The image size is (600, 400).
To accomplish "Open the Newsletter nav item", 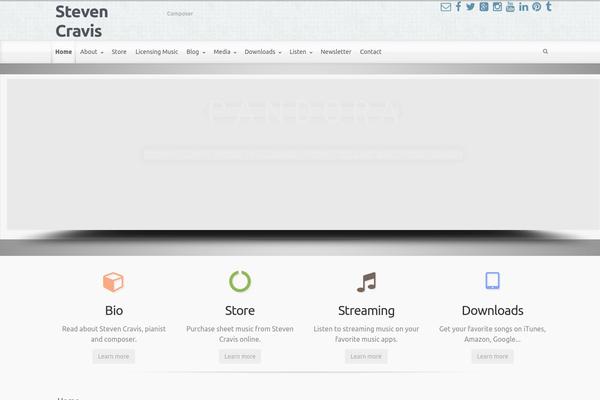I will 336,52.
